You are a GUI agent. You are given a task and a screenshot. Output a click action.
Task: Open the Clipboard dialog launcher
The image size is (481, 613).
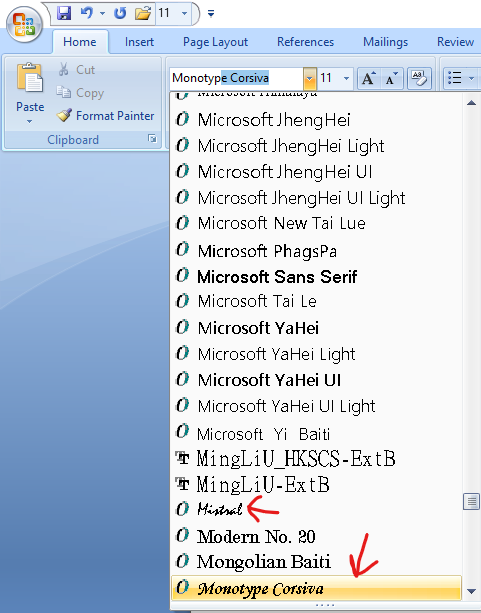click(153, 139)
